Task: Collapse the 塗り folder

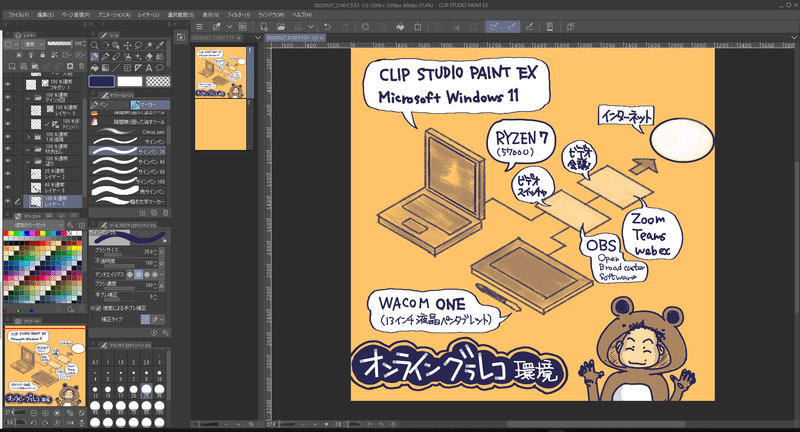Action: coord(28,161)
